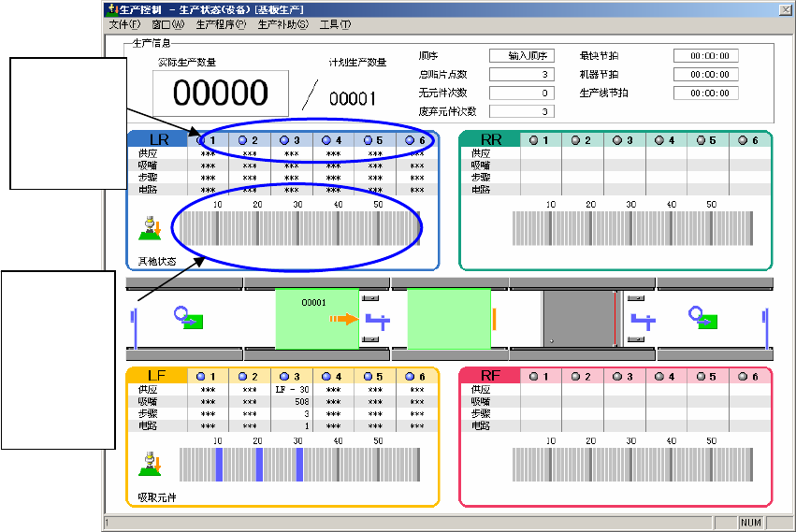Click the LF supply cell 'LF - 30'
The height and width of the screenshot is (532, 796).
click(x=292, y=389)
